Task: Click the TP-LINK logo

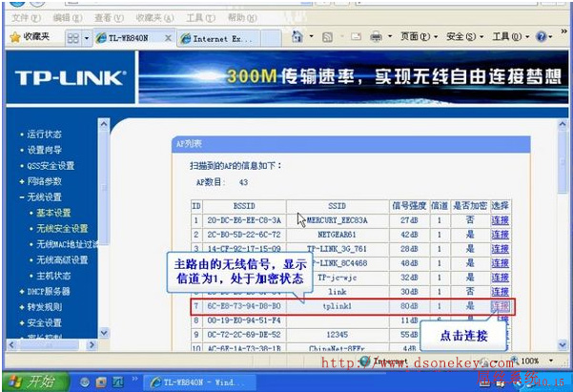Action: 71,77
